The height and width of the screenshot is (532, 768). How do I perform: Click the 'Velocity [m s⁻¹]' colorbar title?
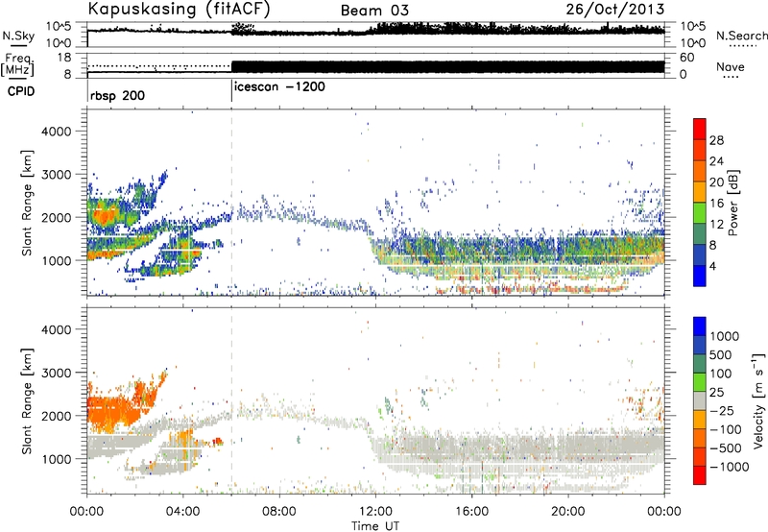pos(758,400)
